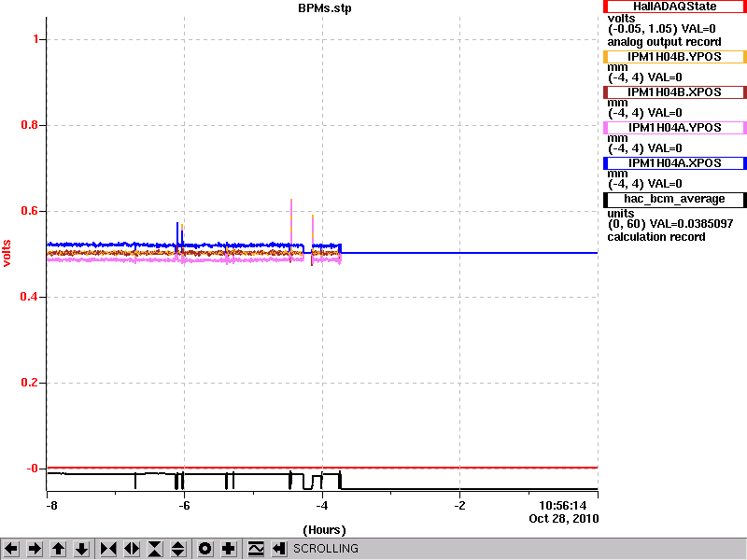Screen dimensions: 747x560
Task: Shift the plot downward with the down arrow
Action: point(81,549)
